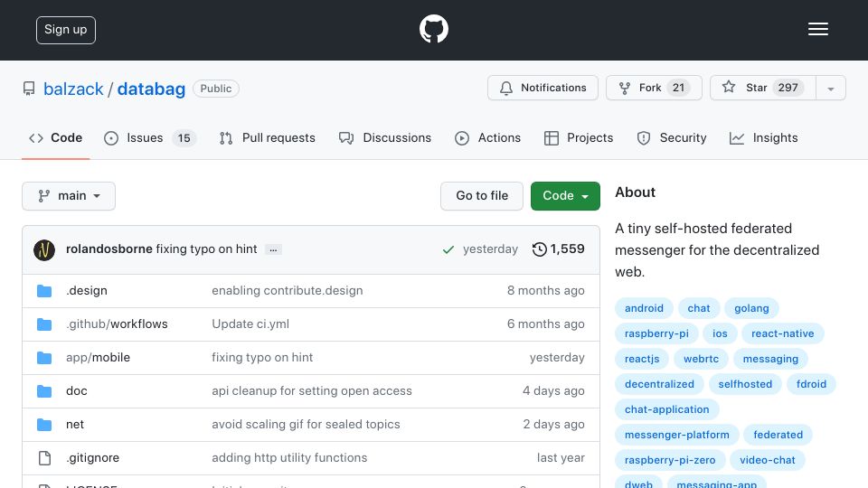Click the react-native topic tag
The width and height of the screenshot is (868, 488).
pyautogui.click(x=782, y=333)
